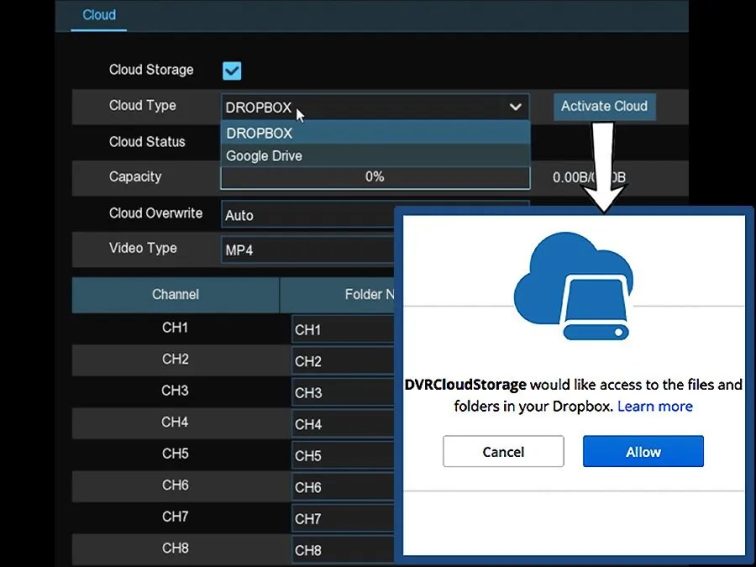Select DROPBOX from the dropdown list

pos(375,133)
